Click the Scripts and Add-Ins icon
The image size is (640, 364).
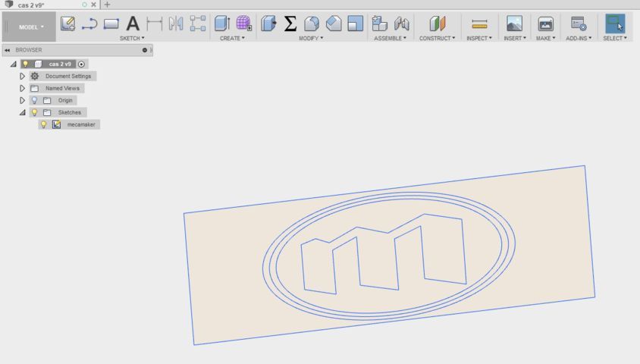[x=579, y=24]
